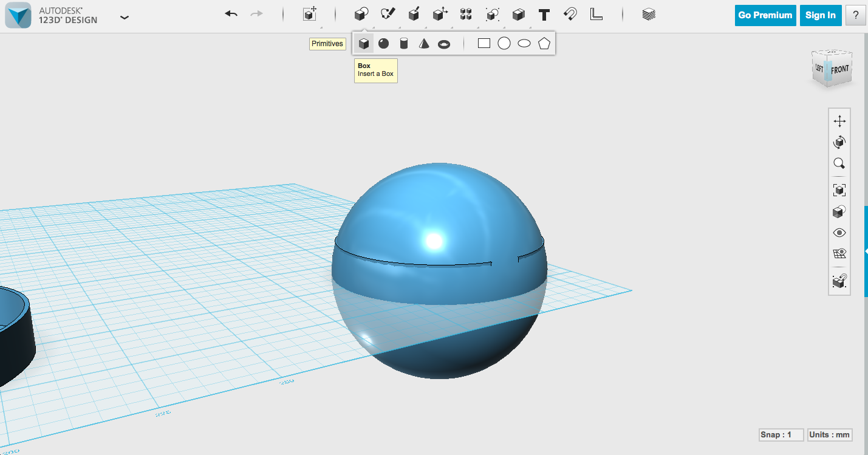This screenshot has width=868, height=455.
Task: Expand the Primitives flyout
Action: [361, 13]
